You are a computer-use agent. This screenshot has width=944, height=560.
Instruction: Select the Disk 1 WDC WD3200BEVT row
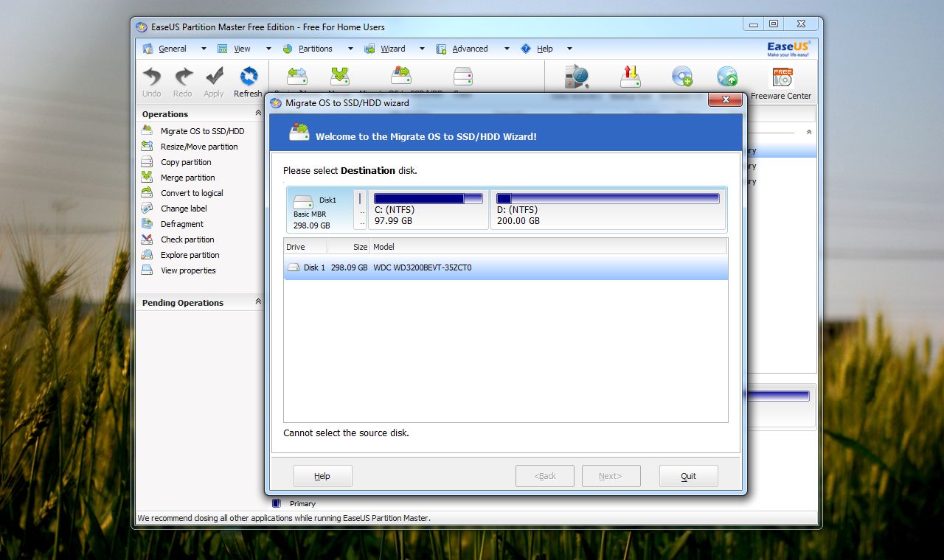tap(506, 267)
